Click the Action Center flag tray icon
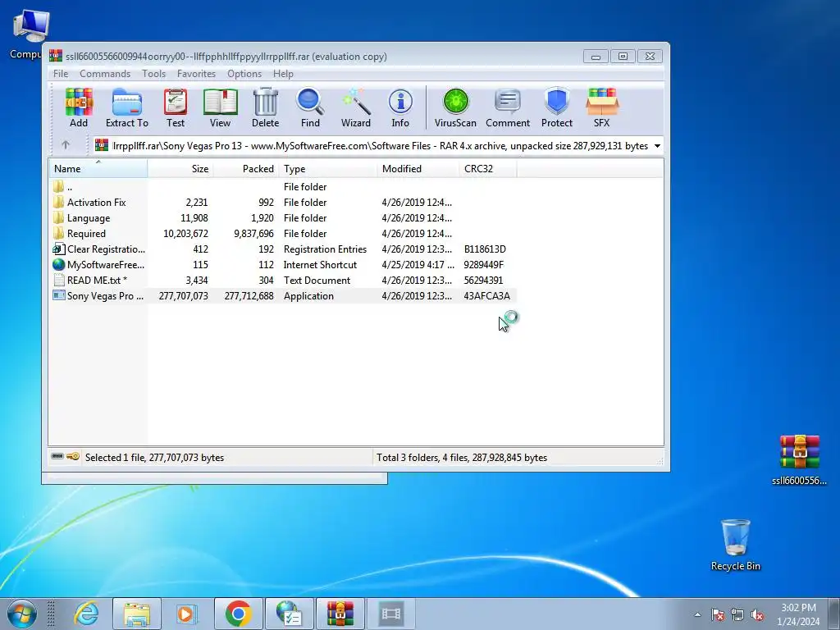The width and height of the screenshot is (840, 630). [x=717, y=614]
